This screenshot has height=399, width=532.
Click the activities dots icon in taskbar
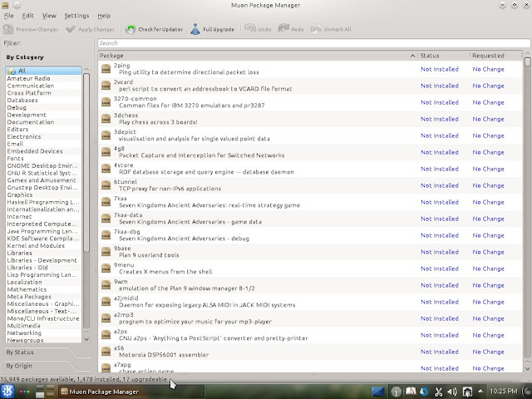coord(24,392)
